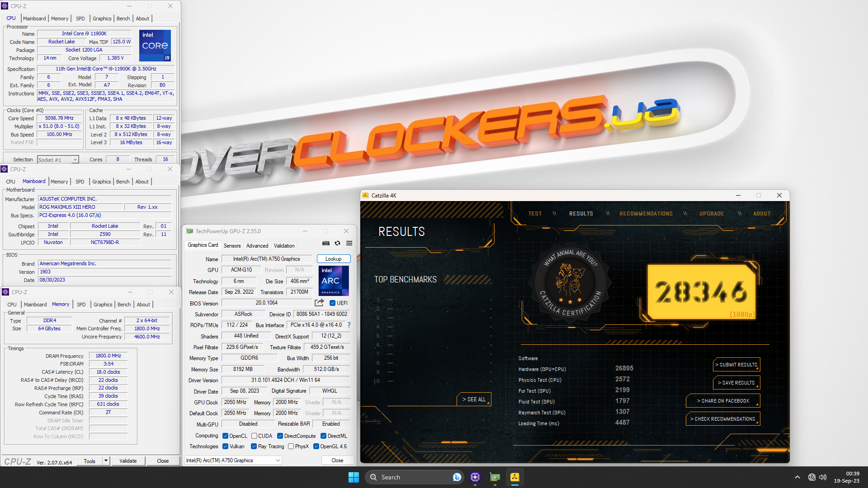Click the Bus Interface question mark icon
Viewport: 868px width, 488px height.
tap(349, 325)
